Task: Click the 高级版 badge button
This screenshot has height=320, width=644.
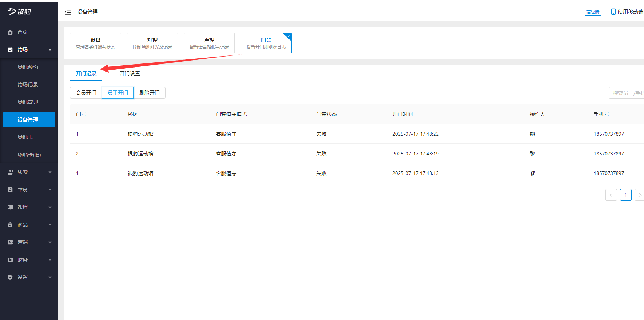Action: (593, 12)
